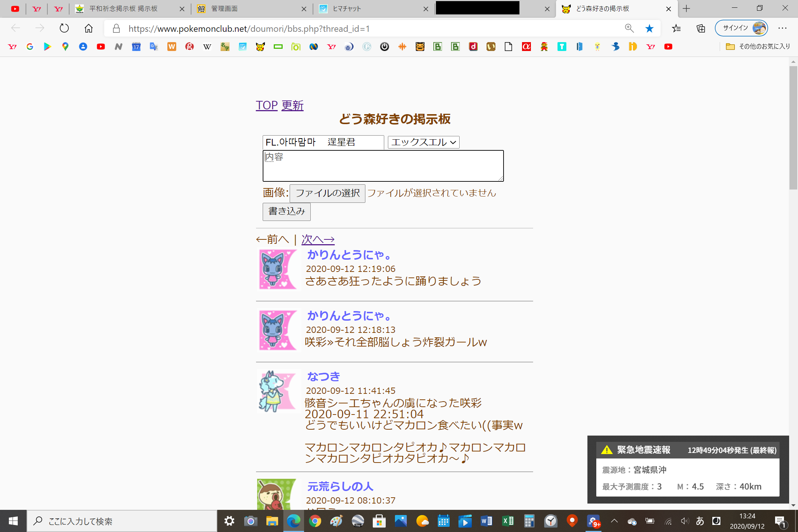Open the browser settings ellipsis menu
The image size is (798, 532).
(x=782, y=28)
